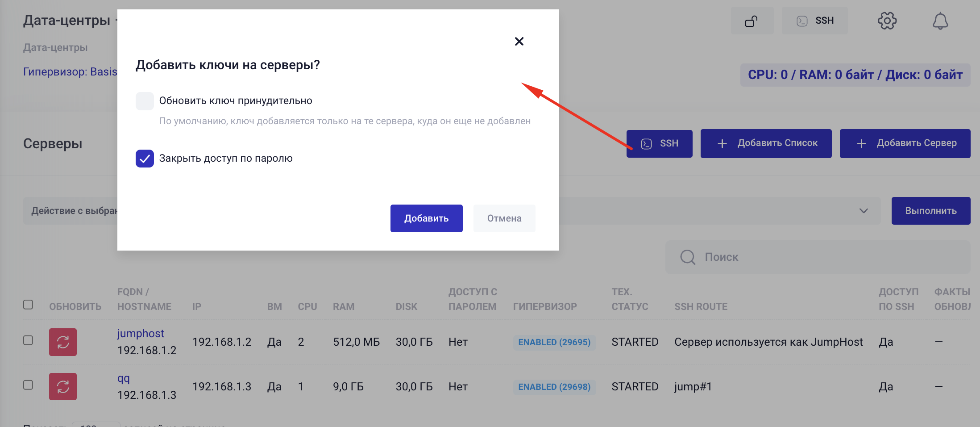Click the blue SSH button above server table
The width and height of the screenshot is (980, 427).
(660, 143)
